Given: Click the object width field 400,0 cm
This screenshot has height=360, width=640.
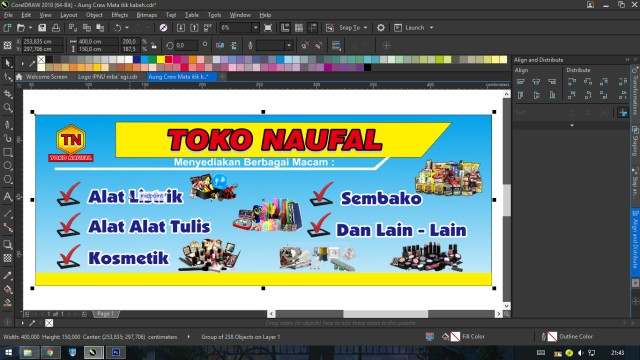Looking at the screenshot, I should 98,42.
